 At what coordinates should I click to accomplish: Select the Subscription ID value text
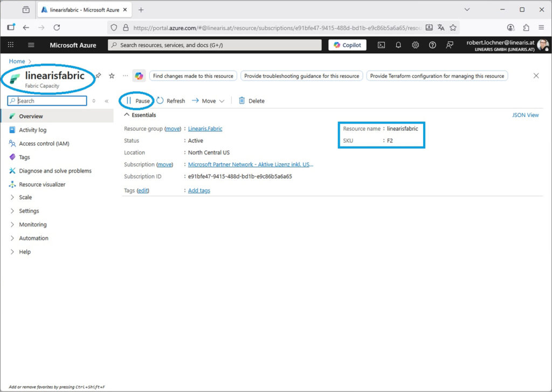[x=240, y=177]
